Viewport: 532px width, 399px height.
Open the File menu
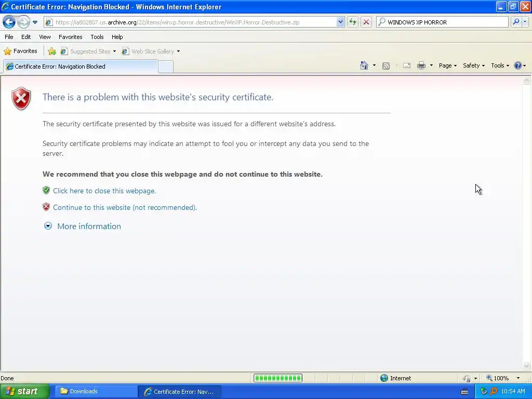pyautogui.click(x=9, y=37)
